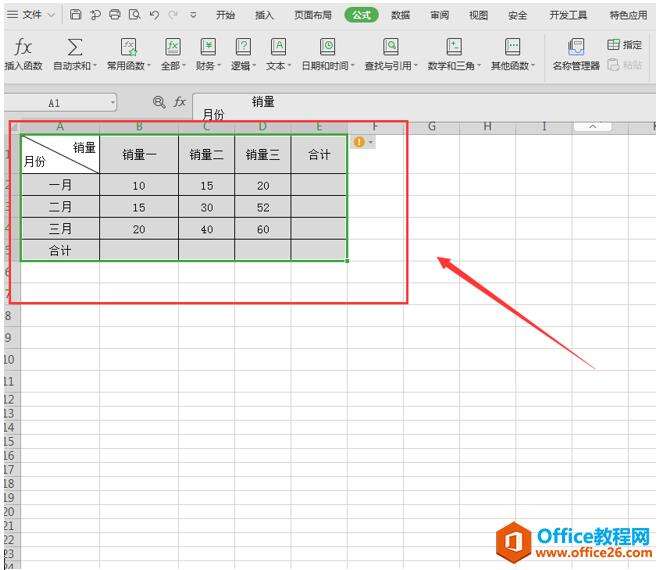
Task: Select the 合计 row label cell
Action: point(60,250)
